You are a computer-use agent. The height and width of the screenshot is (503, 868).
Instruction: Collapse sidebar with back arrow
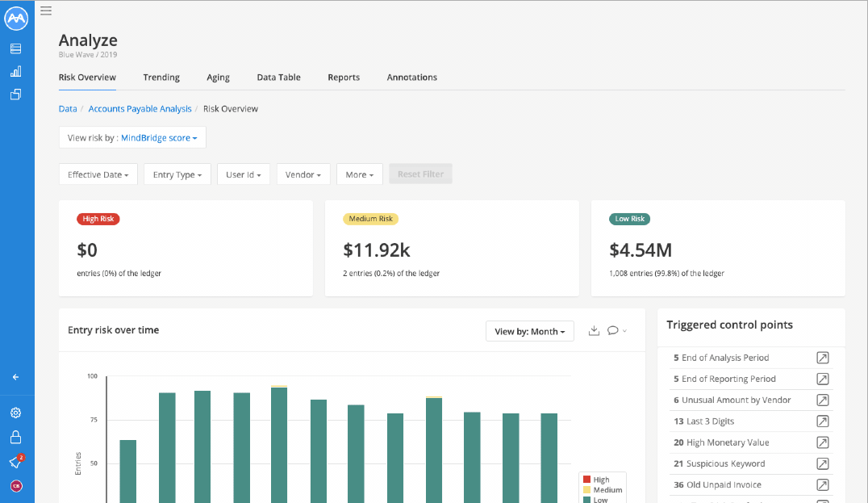pyautogui.click(x=15, y=377)
